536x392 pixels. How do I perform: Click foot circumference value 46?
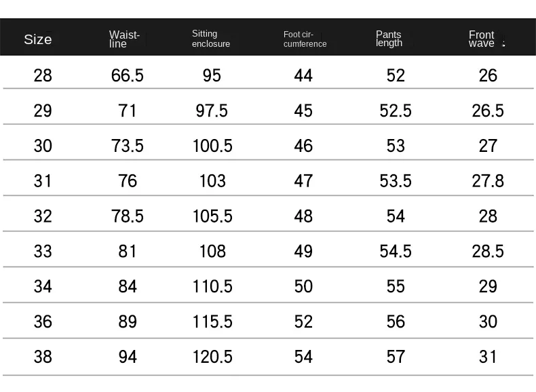click(x=303, y=146)
